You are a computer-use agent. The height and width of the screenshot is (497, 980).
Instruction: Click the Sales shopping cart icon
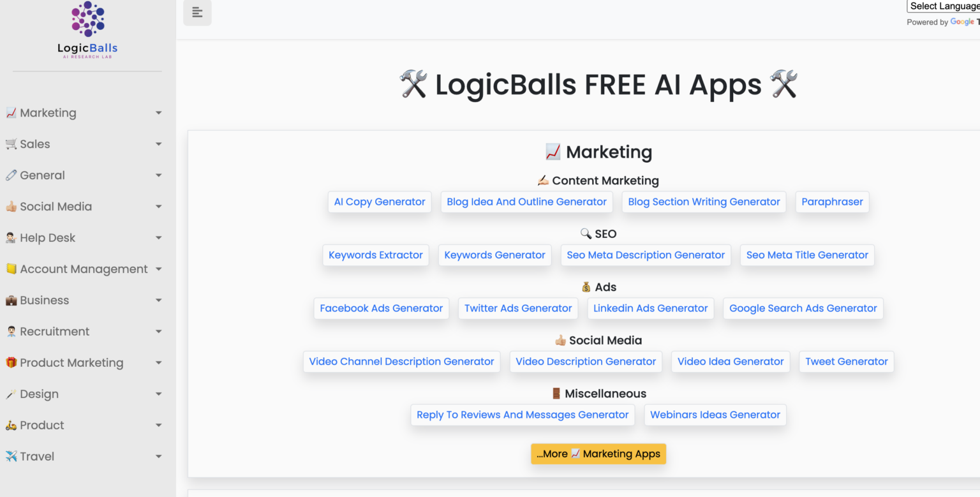11,144
